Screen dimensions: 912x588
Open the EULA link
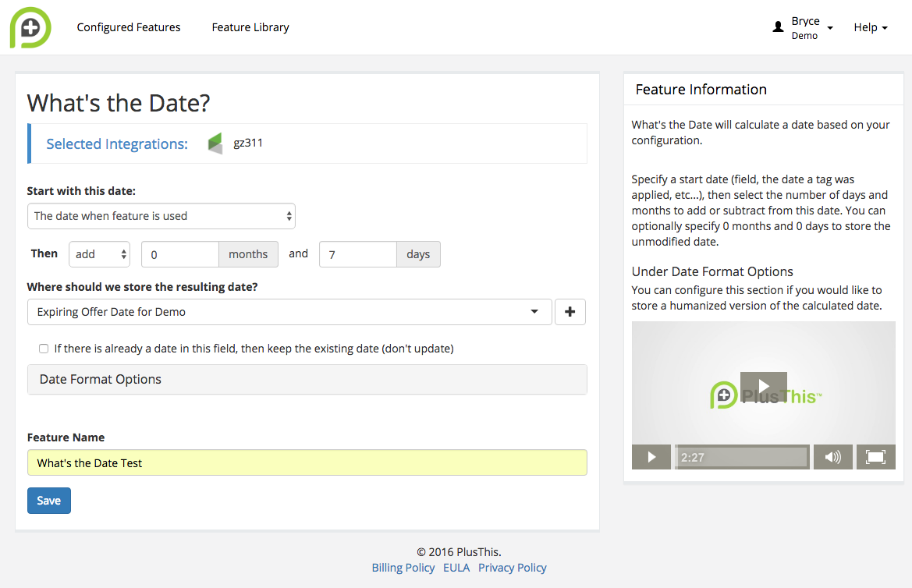456,568
